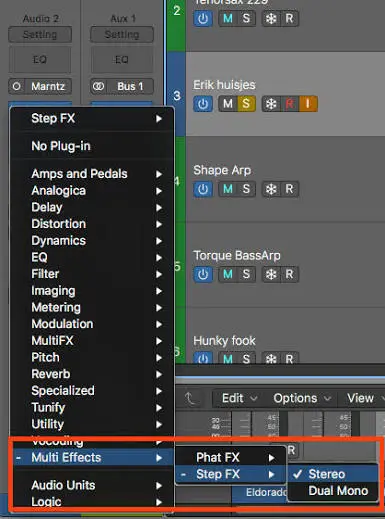Click the Marntz input slot button
Screen dimensions: 385x519
click(x=47, y=86)
